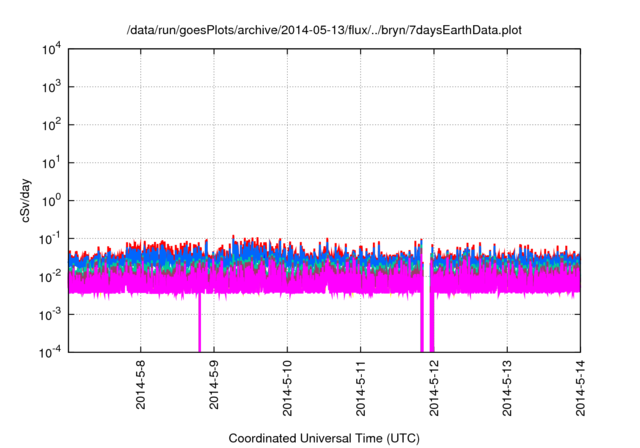Click the Coordinated Universal Time axis label
640x448 pixels.
(324, 438)
